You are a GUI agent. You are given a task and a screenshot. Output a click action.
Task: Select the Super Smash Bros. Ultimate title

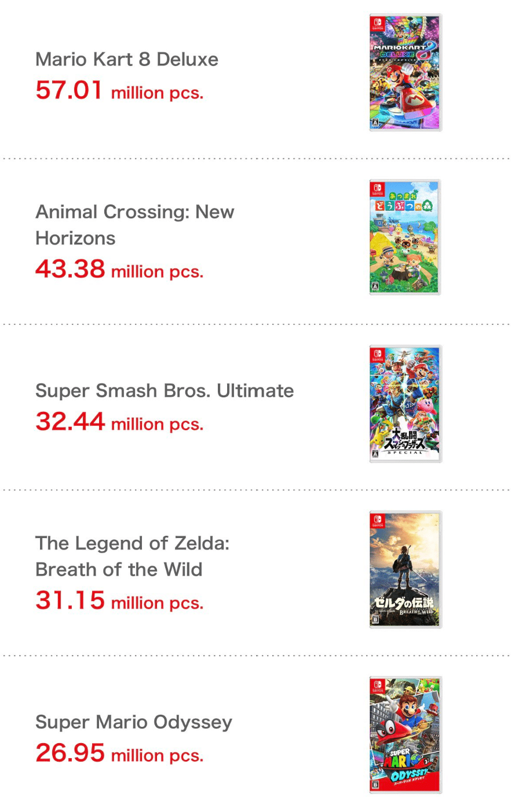coord(164,390)
